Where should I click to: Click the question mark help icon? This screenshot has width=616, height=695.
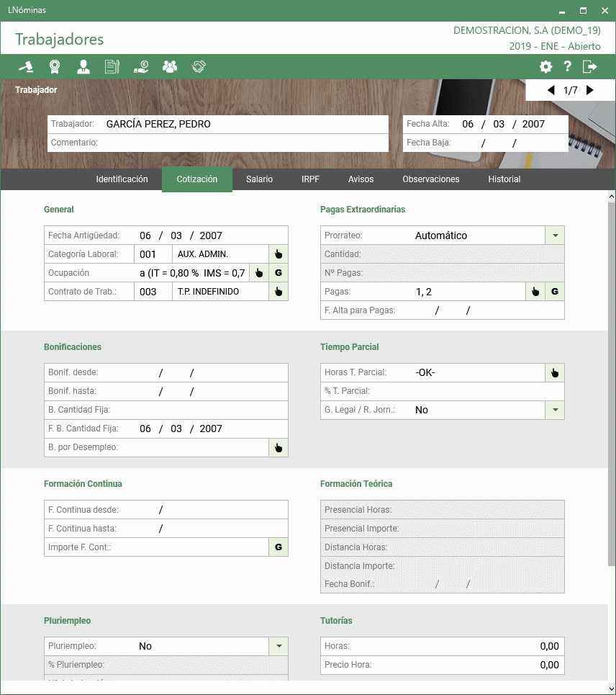568,67
